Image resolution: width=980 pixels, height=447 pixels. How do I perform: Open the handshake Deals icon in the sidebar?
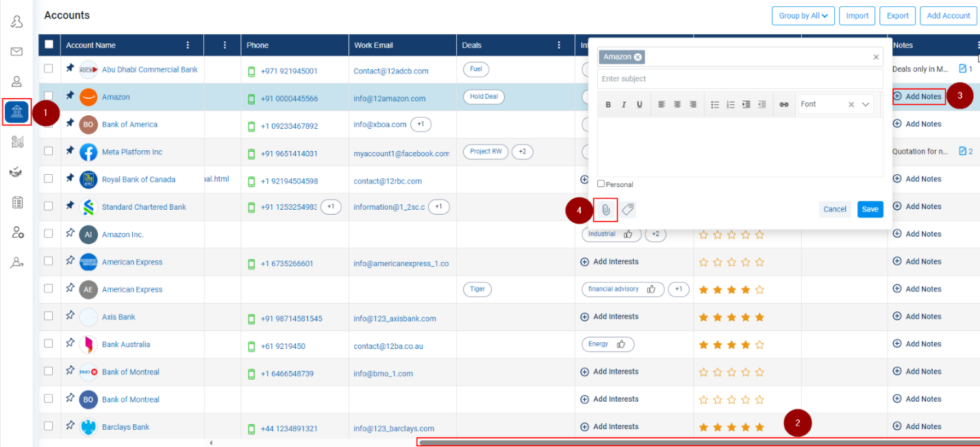tap(16, 172)
